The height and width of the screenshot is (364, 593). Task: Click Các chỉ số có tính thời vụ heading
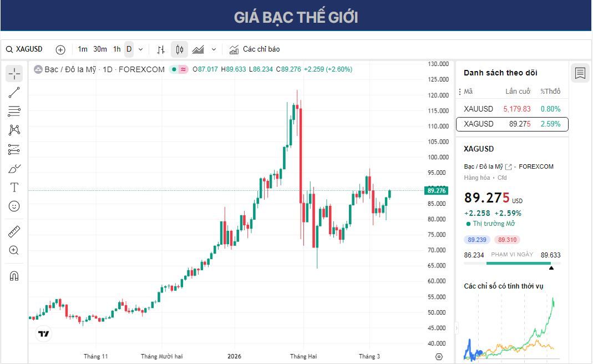click(x=503, y=286)
